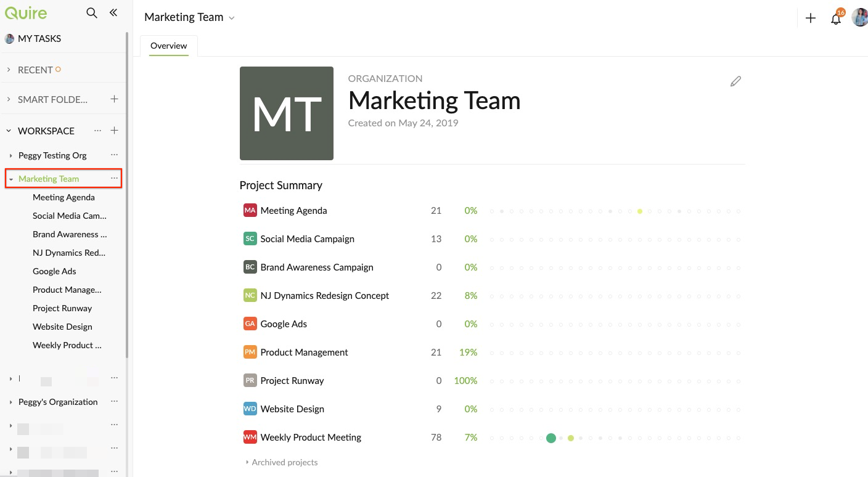This screenshot has height=477, width=868.
Task: Open Product Management summary link
Action: [304, 352]
